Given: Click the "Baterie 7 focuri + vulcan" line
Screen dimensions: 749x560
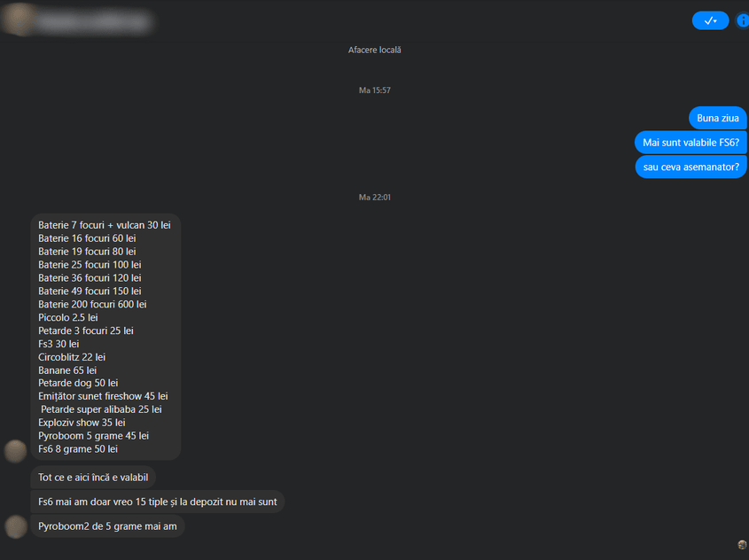Looking at the screenshot, I should [104, 225].
